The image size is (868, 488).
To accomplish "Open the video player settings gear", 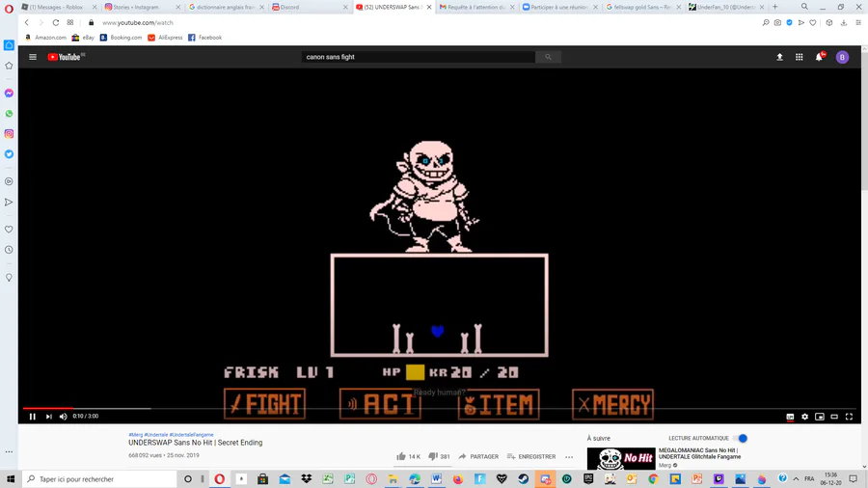I will [x=805, y=417].
